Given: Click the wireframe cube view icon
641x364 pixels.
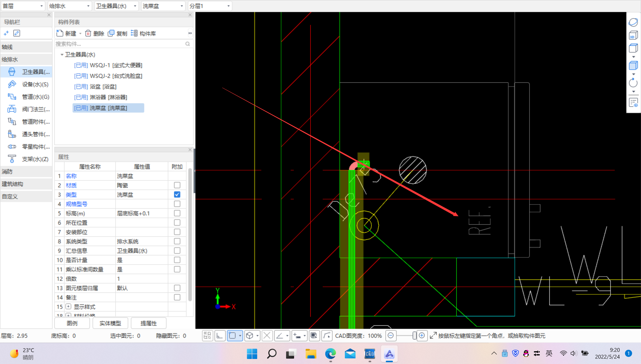Looking at the screenshot, I should pos(633,48).
